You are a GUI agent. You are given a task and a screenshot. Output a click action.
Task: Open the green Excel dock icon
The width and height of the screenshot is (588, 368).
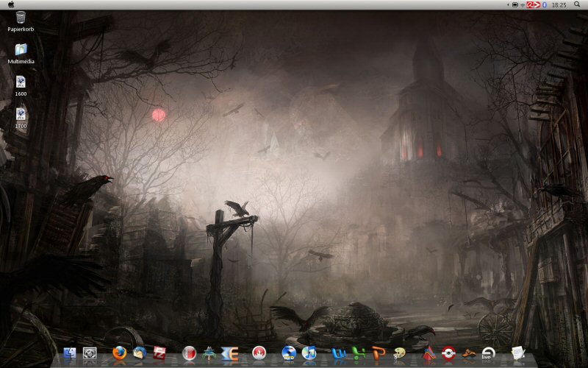click(359, 353)
